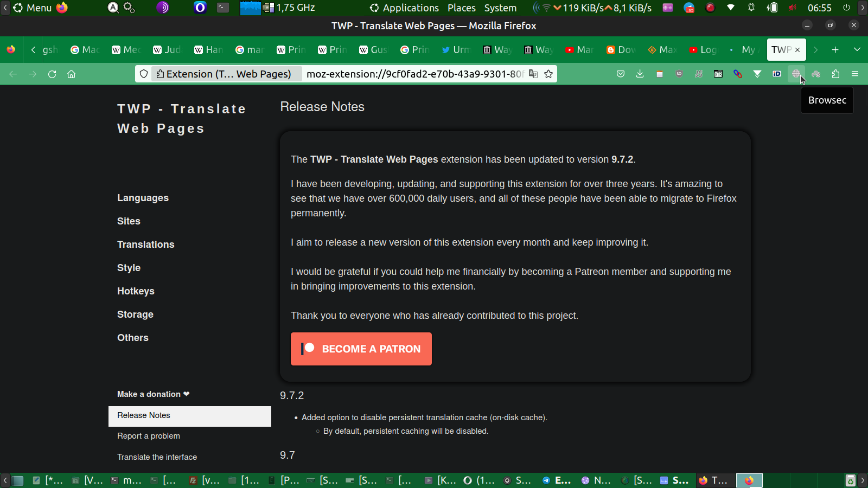Viewport: 868px width, 488px height.
Task: Switch to the 'My' tab
Action: (743, 50)
